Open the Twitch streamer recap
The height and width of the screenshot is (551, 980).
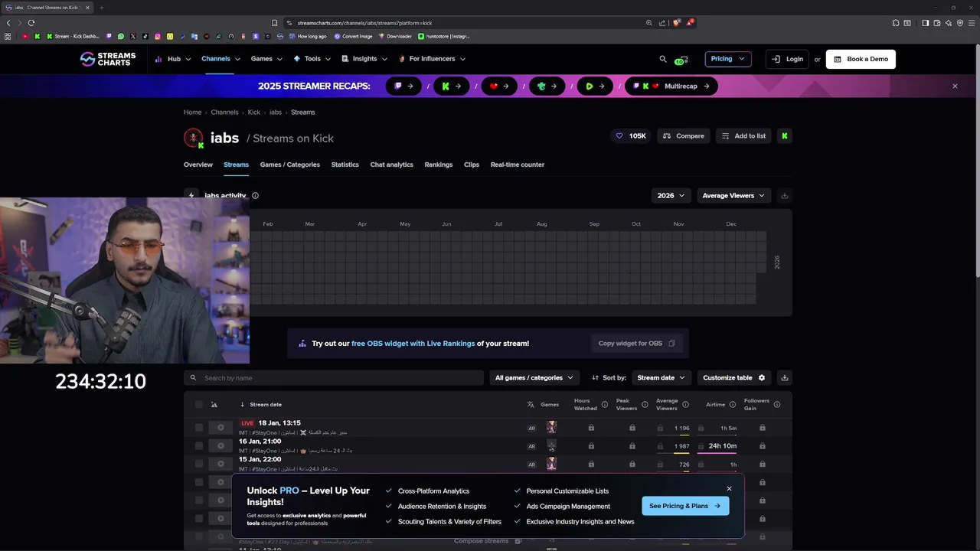(x=403, y=86)
